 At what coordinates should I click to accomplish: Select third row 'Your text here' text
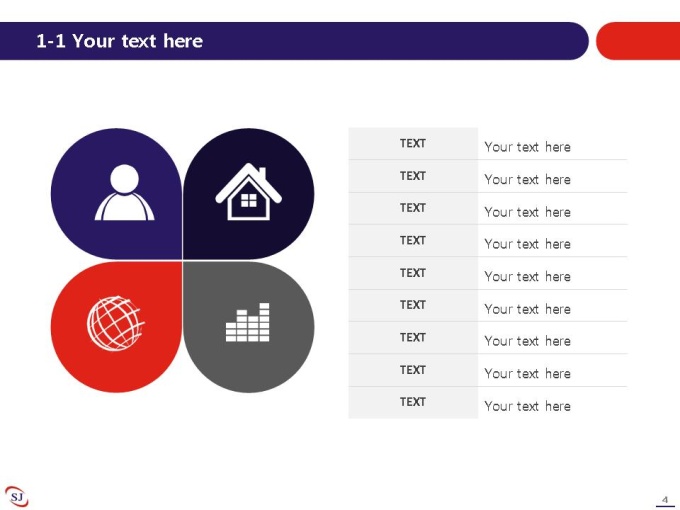[527, 212]
